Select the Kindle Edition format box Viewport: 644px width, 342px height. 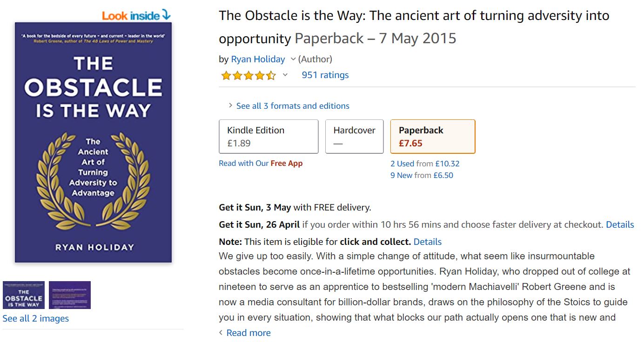(x=268, y=136)
